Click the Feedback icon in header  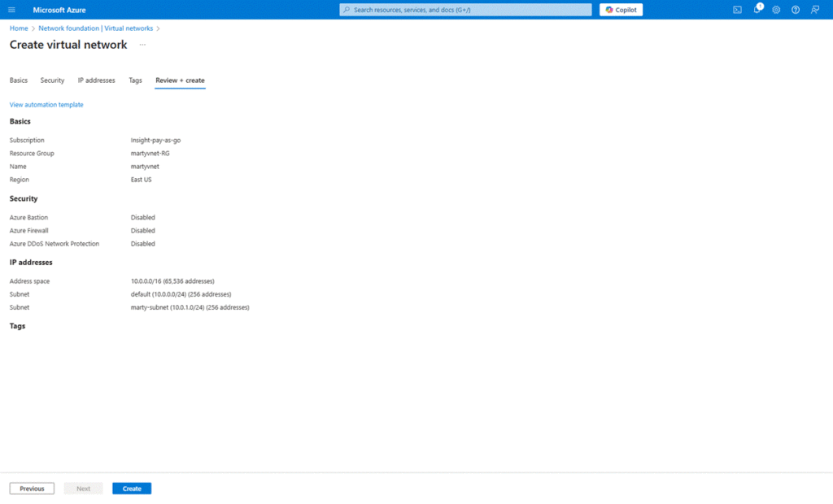[x=815, y=10]
